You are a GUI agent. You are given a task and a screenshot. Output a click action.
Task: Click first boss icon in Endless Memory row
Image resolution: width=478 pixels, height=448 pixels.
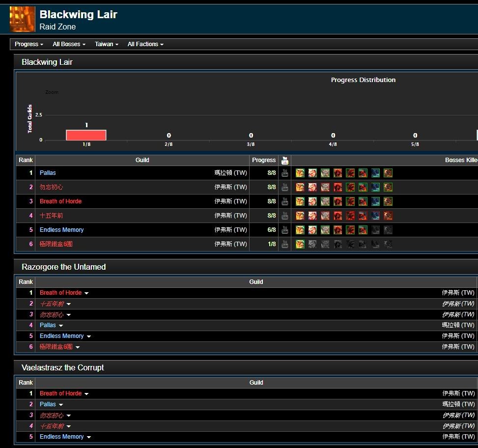click(x=300, y=230)
